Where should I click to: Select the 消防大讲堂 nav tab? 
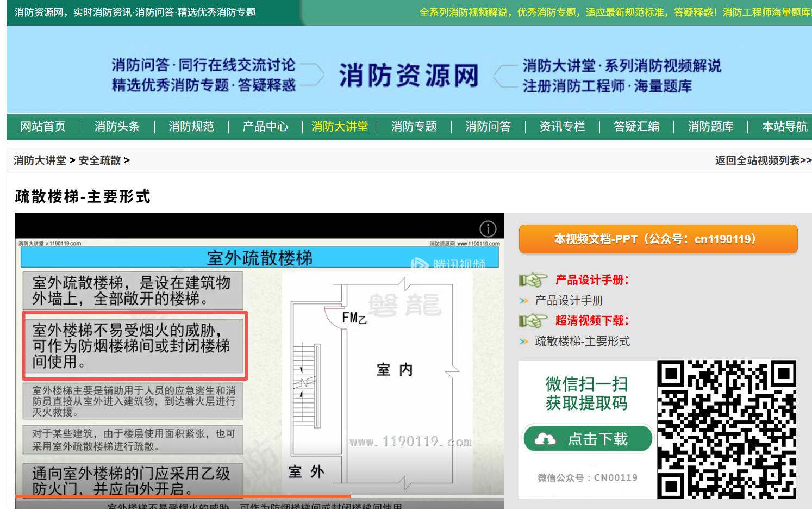coord(340,126)
